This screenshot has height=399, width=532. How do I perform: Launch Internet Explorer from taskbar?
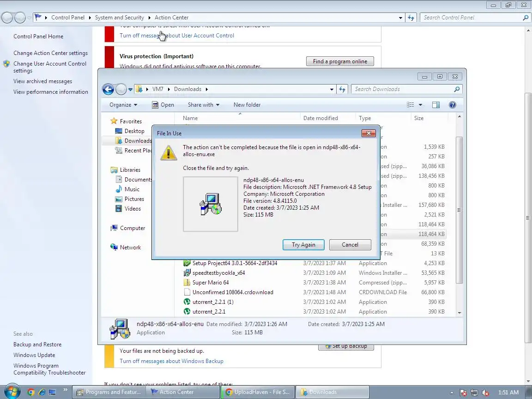(x=42, y=392)
